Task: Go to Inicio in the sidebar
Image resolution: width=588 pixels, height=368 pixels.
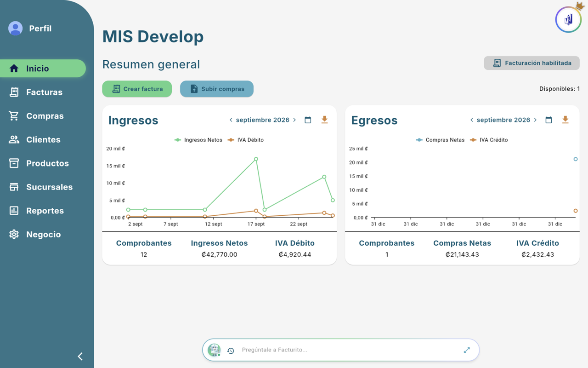Action: tap(43, 69)
